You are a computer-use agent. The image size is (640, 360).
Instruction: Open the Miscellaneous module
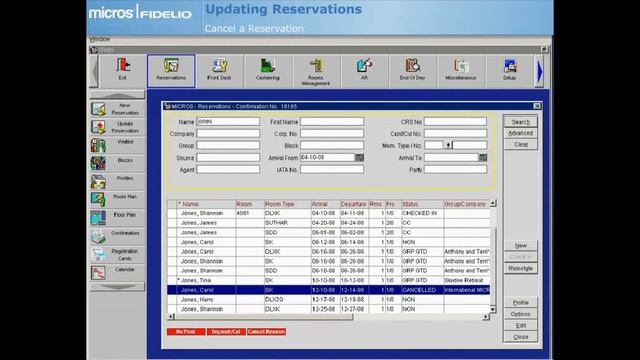click(461, 71)
